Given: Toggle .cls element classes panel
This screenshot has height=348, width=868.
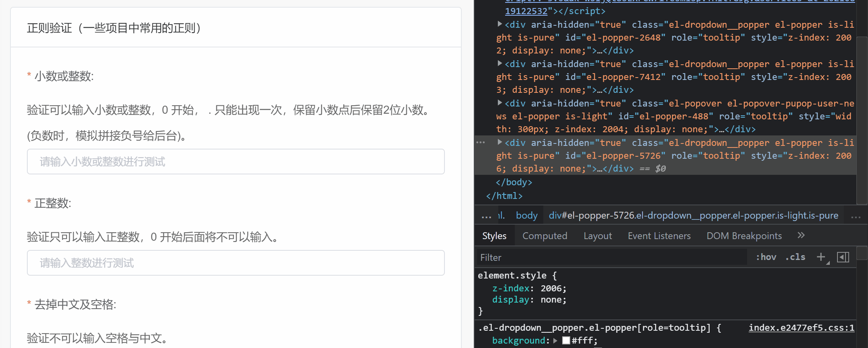Looking at the screenshot, I should pos(795,257).
